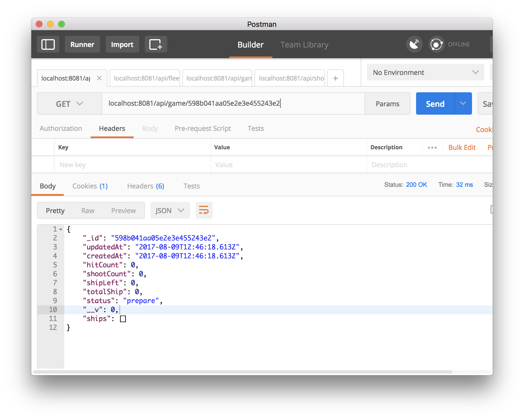Click the header Value input field
524x420 pixels.
click(x=289, y=165)
